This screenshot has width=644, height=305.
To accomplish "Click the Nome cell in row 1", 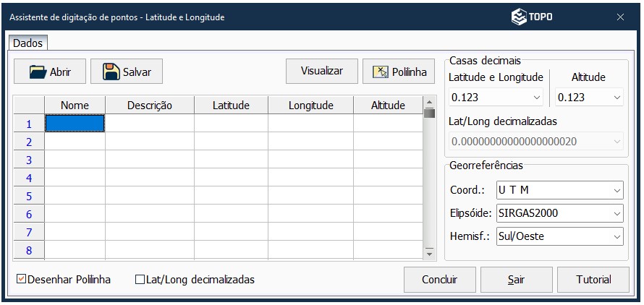I will click(75, 124).
